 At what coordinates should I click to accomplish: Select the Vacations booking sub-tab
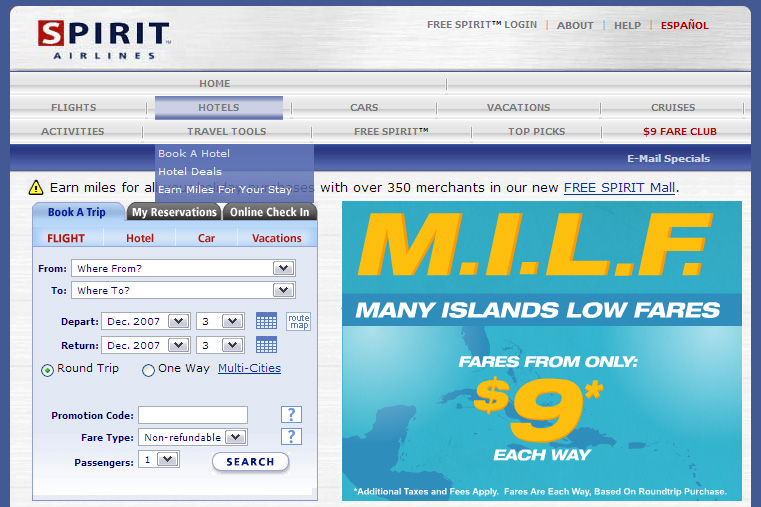pos(277,238)
